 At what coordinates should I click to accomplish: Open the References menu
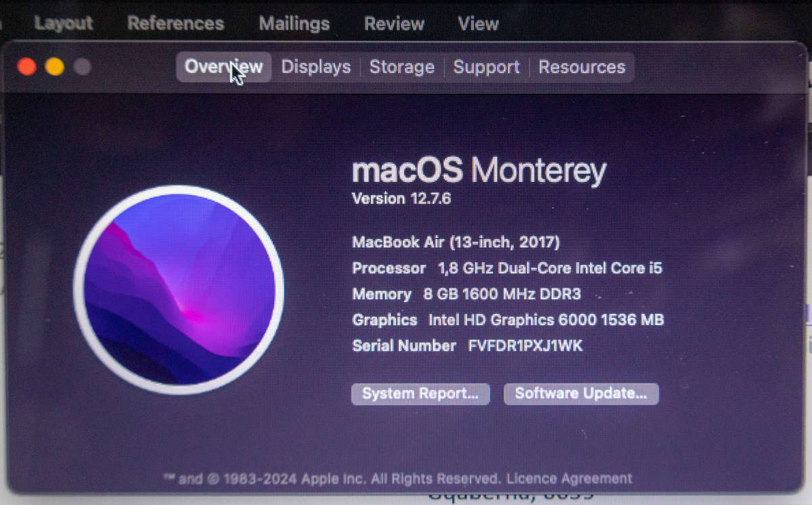[x=175, y=23]
